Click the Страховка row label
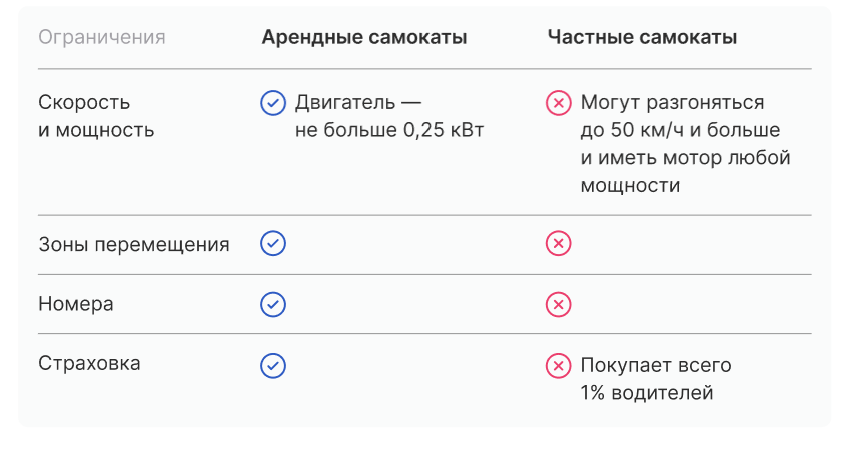The image size is (855, 459). coord(89,363)
